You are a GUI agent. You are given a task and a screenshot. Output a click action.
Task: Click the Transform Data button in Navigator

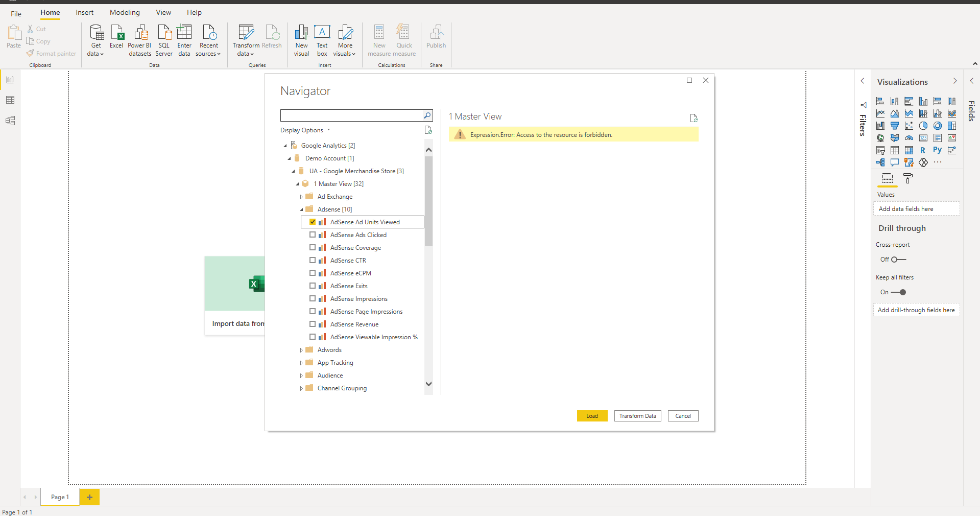pyautogui.click(x=638, y=416)
